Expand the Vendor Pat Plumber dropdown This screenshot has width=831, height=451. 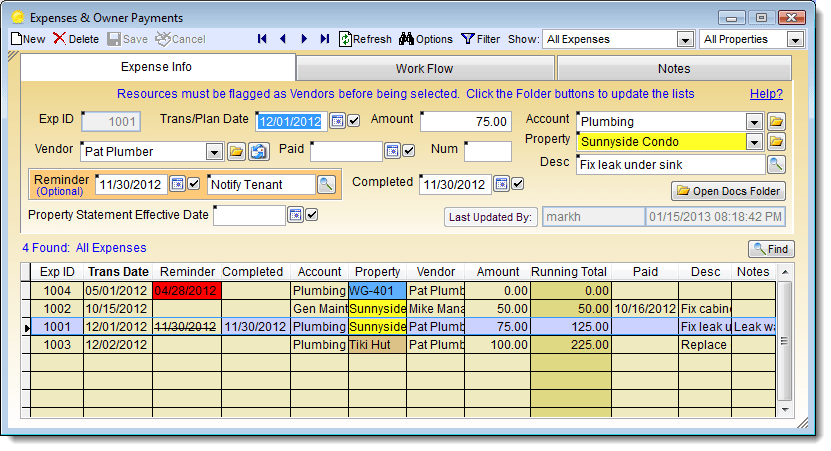tap(214, 152)
